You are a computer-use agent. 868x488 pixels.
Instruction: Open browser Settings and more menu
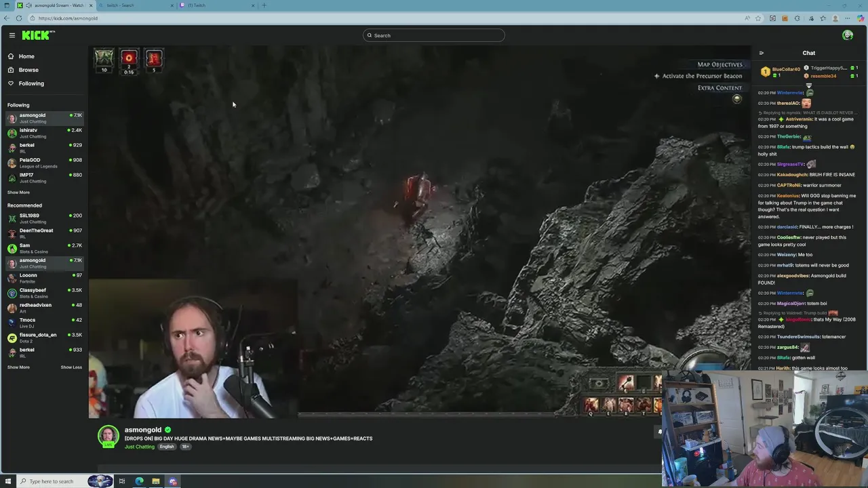pos(848,18)
